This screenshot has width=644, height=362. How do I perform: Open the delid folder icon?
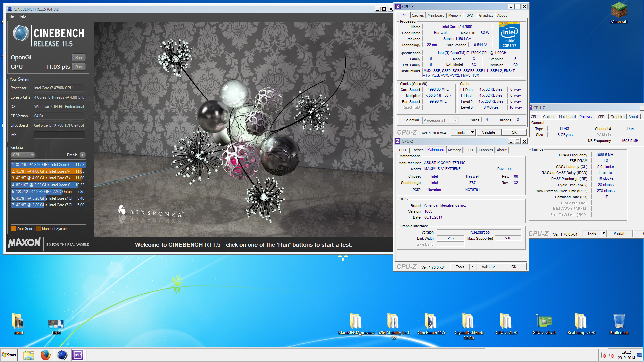tap(18, 324)
